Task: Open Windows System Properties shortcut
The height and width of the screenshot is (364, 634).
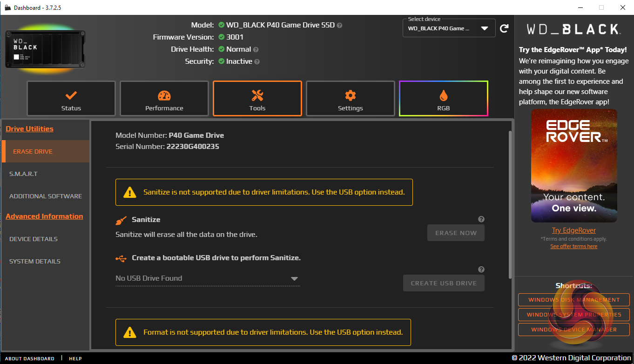Action: 573,315
